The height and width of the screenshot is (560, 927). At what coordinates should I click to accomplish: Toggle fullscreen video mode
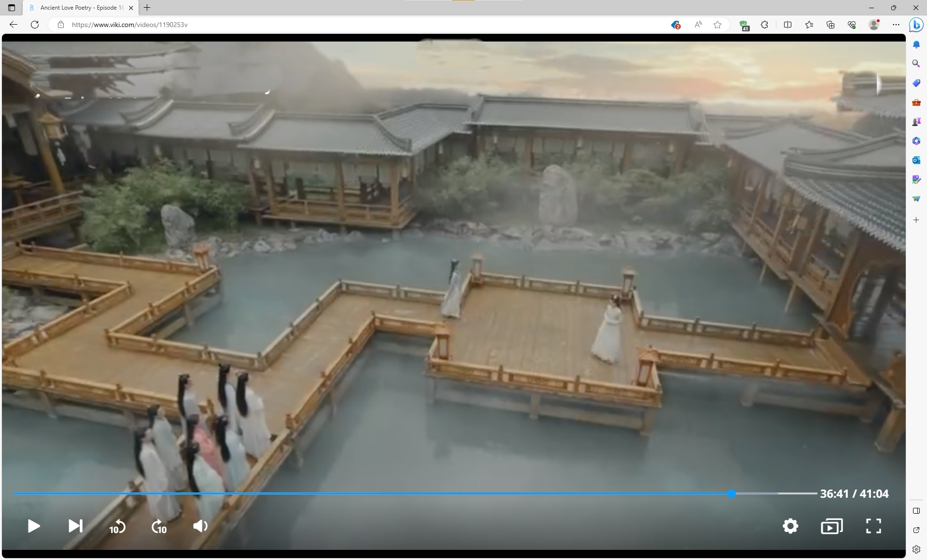coord(873,526)
